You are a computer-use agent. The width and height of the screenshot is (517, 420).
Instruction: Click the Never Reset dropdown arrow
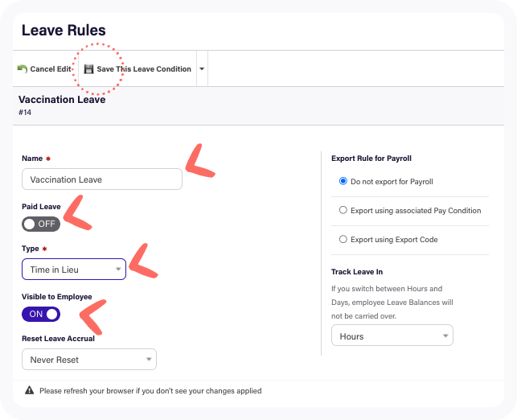click(149, 360)
